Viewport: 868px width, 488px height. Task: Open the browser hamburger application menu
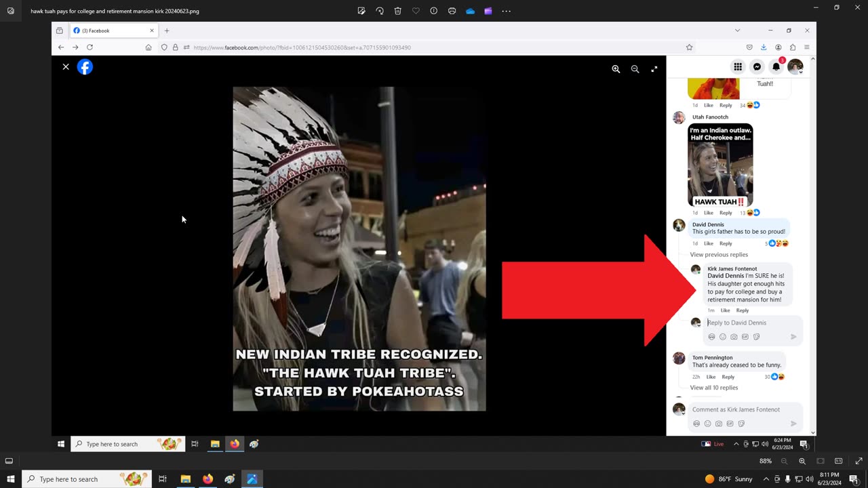(807, 47)
